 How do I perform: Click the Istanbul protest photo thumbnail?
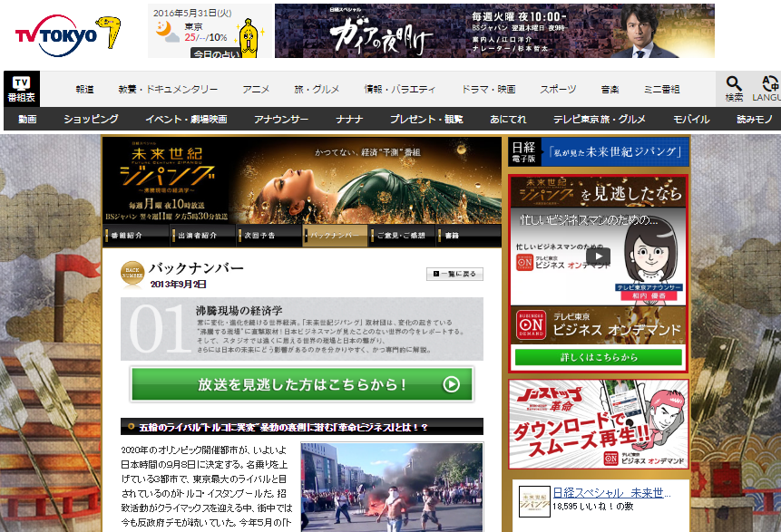[x=392, y=488]
